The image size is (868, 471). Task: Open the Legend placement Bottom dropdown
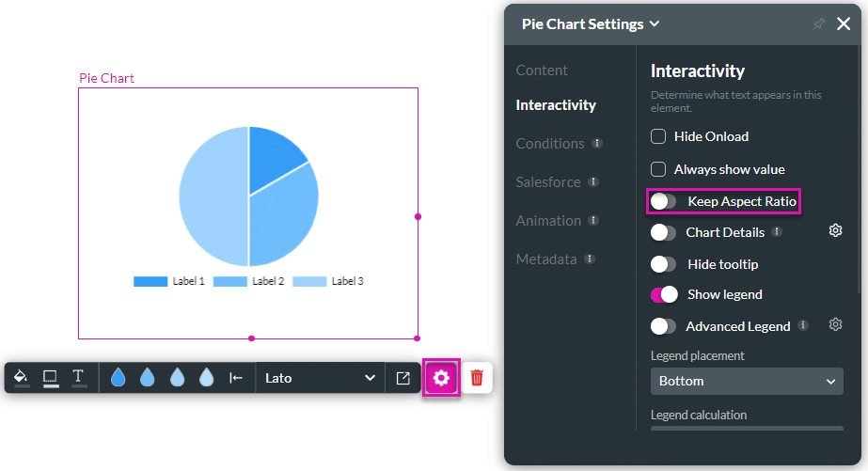coord(747,382)
